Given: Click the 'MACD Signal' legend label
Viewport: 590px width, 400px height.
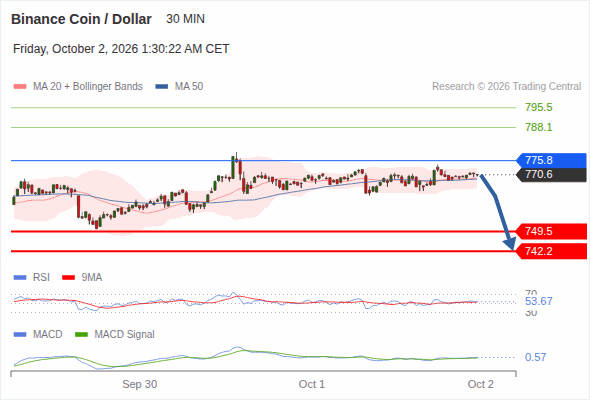Looking at the screenshot, I should [x=125, y=335].
